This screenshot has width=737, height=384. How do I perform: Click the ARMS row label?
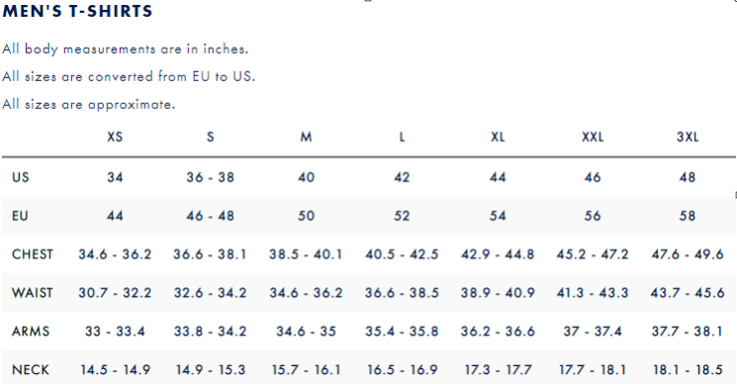click(x=31, y=331)
